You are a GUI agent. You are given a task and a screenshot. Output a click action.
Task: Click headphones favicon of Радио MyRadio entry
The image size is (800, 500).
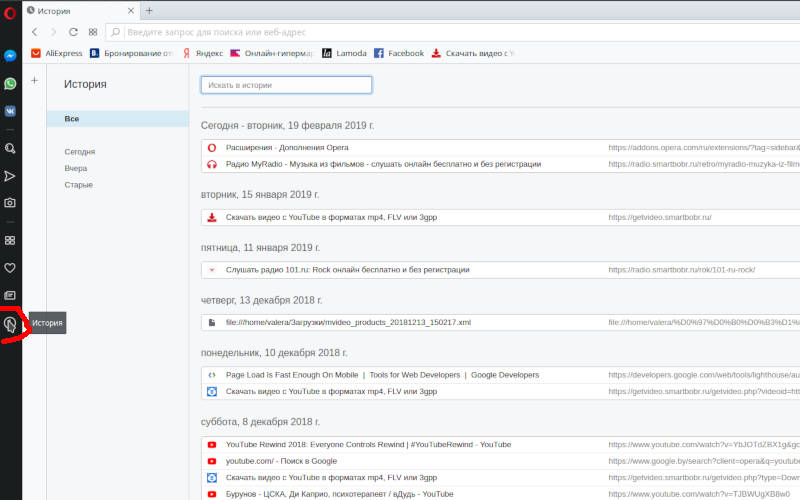[x=212, y=164]
